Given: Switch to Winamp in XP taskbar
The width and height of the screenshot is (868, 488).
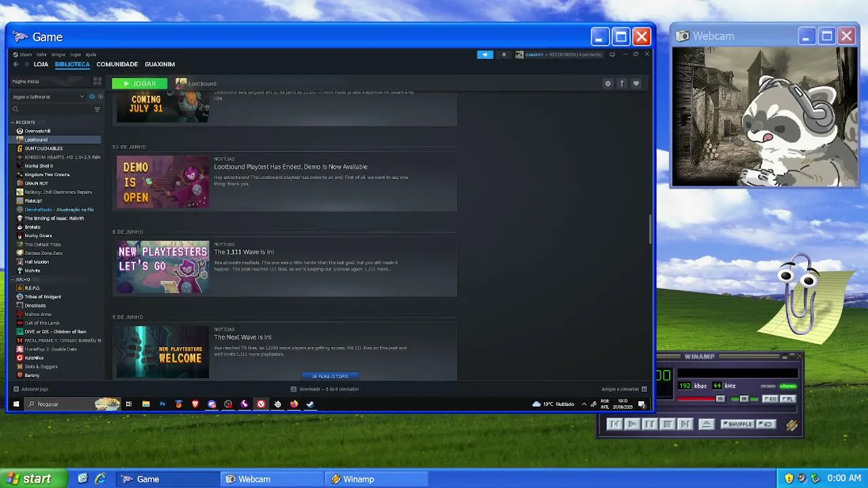Looking at the screenshot, I should pos(376,479).
